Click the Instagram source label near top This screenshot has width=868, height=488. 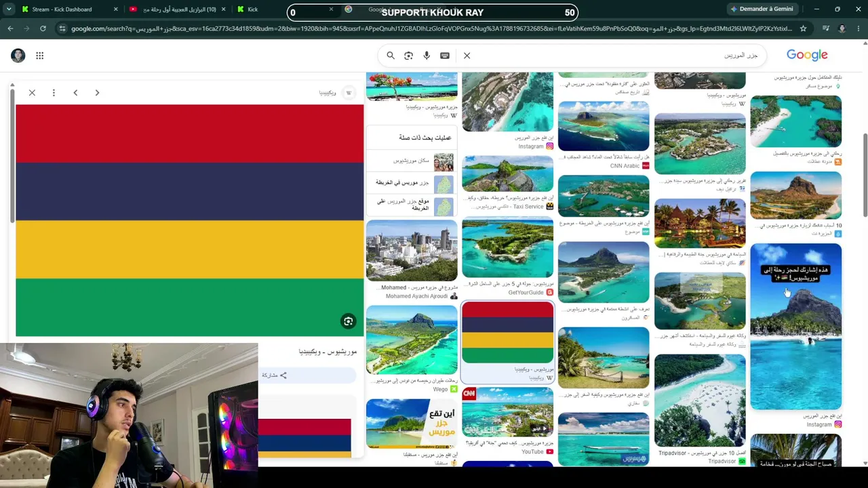point(536,146)
